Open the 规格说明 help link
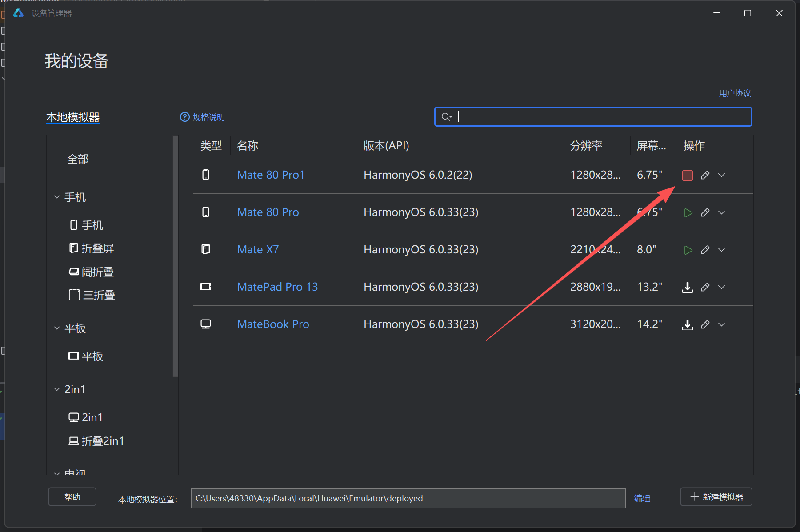 coord(203,117)
